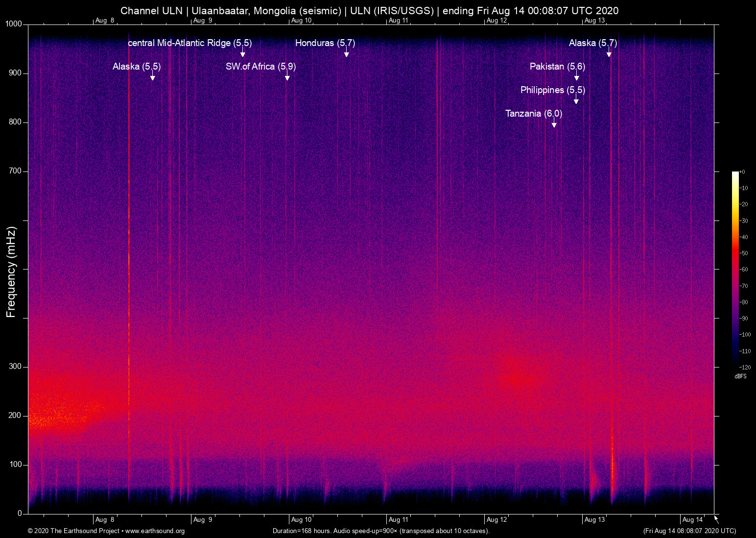Select the 1000 tick on frequency axis
The width and height of the screenshot is (756, 538).
pos(13,24)
